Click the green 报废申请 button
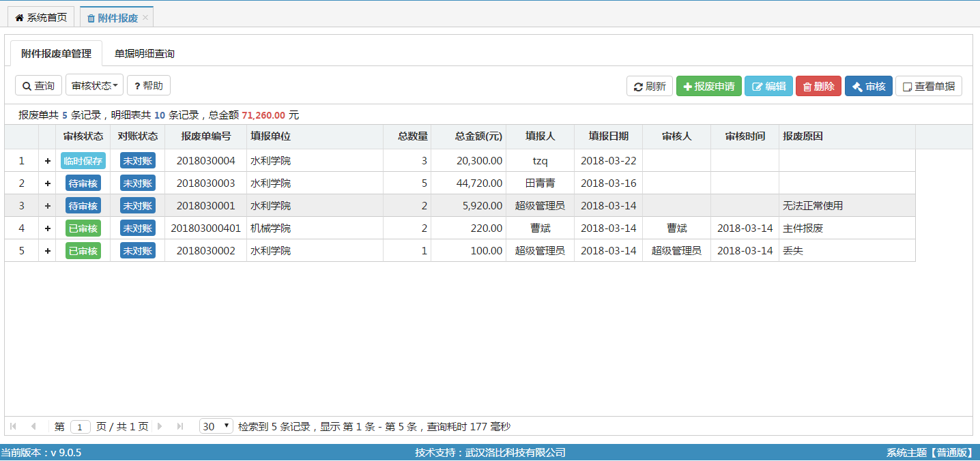 coord(708,87)
